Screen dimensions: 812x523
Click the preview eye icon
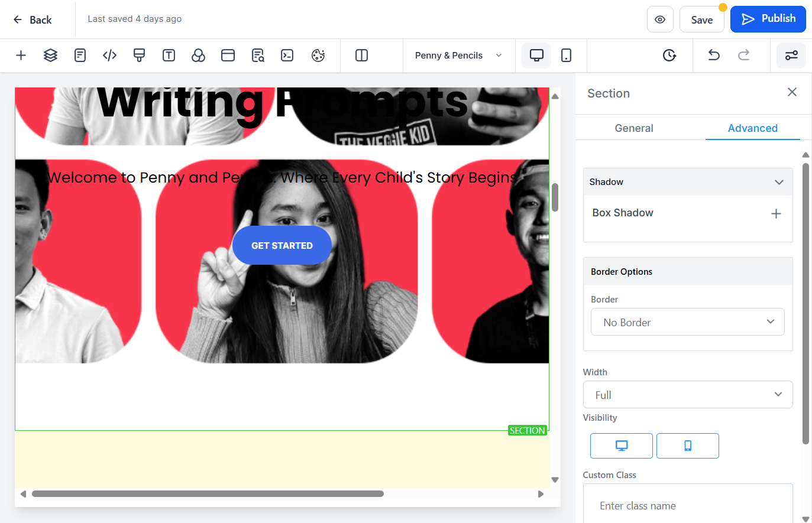coord(660,20)
